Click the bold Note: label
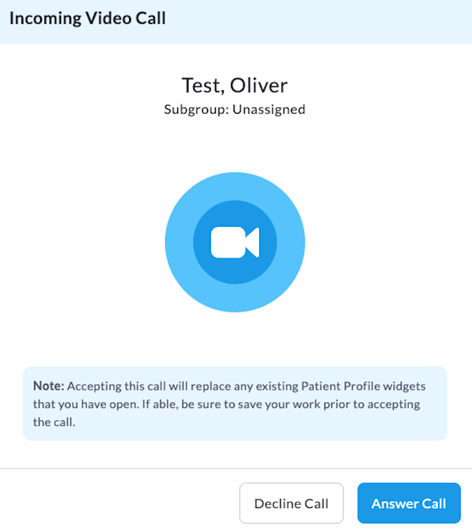Viewport: 472px width, 531px height. [48, 386]
